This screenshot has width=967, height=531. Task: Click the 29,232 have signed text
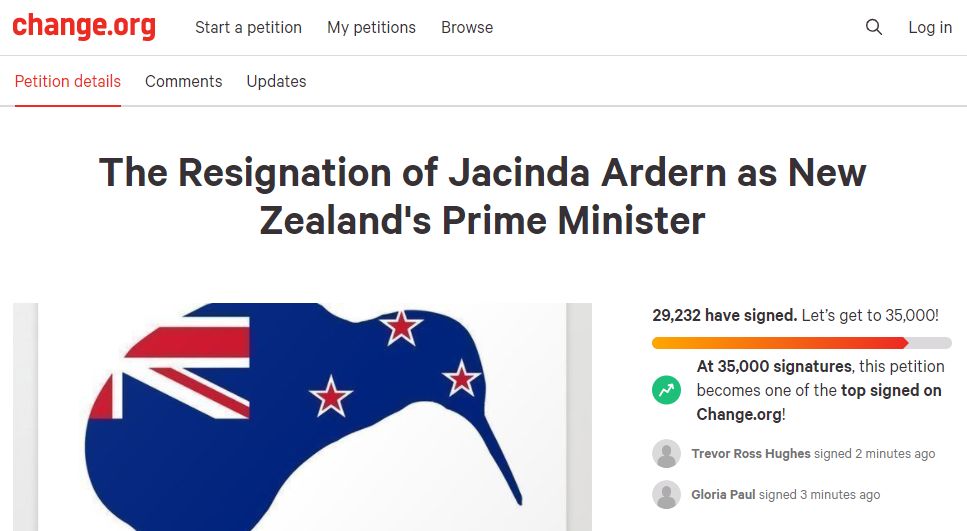[725, 316]
